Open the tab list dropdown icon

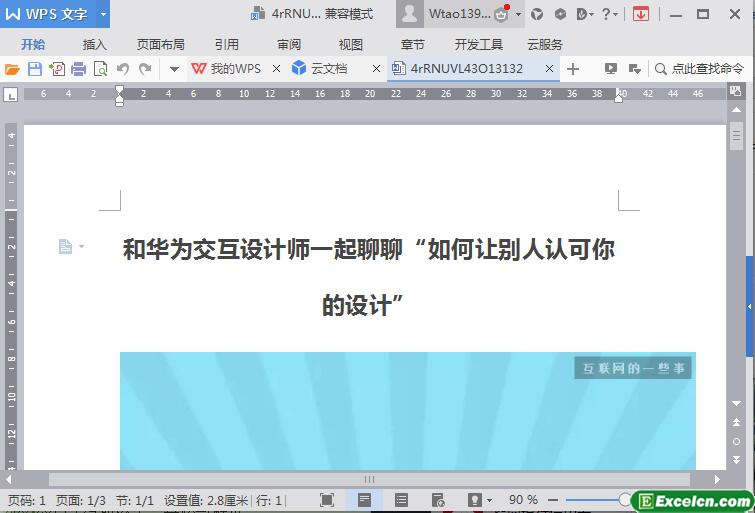[635, 69]
